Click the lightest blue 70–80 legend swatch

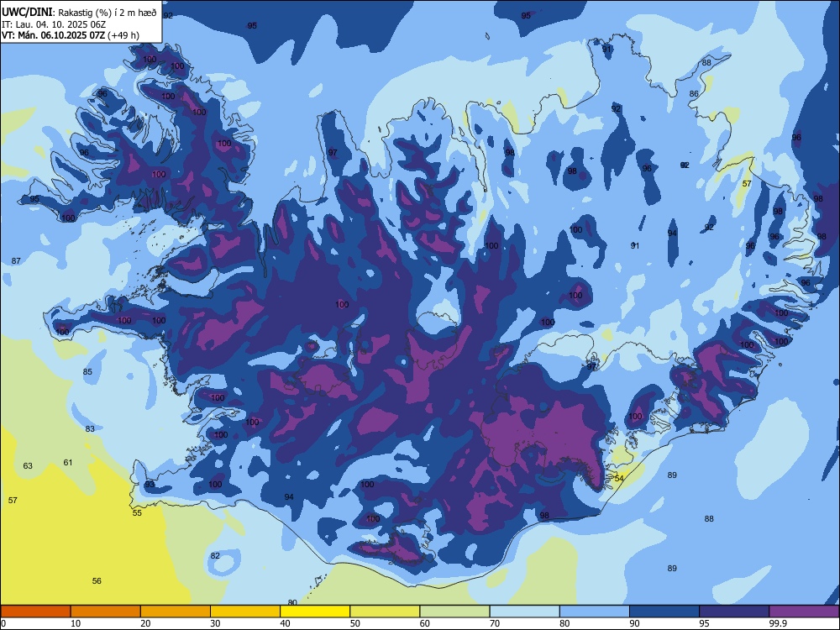pos(524,612)
